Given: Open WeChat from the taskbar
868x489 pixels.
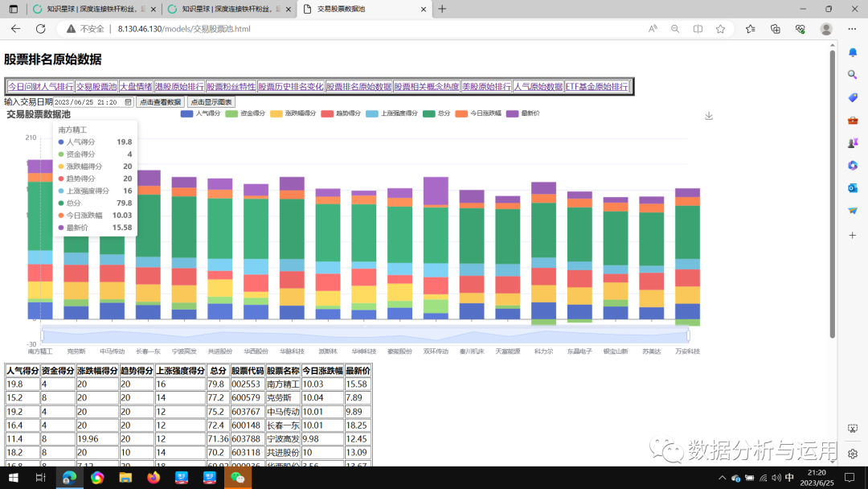Looking at the screenshot, I should click(x=238, y=478).
